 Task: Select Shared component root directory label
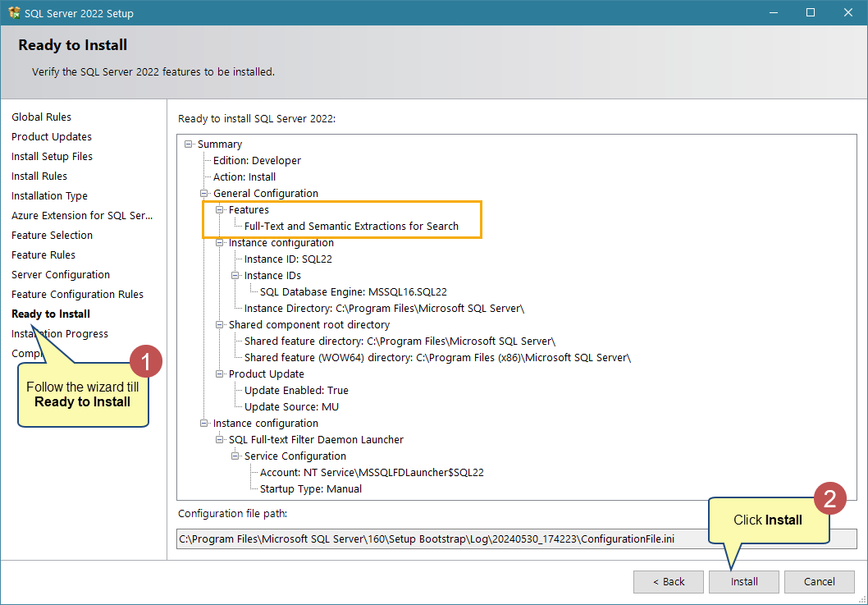[x=309, y=324]
